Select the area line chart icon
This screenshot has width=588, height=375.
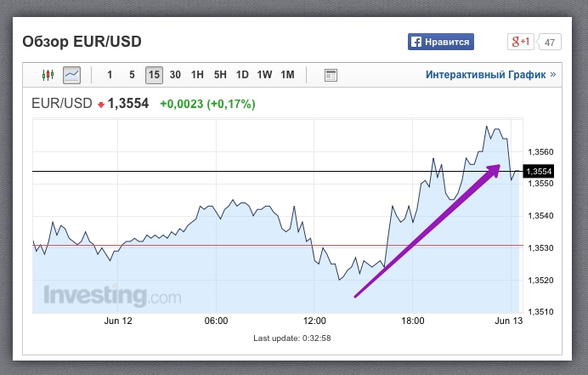[71, 75]
